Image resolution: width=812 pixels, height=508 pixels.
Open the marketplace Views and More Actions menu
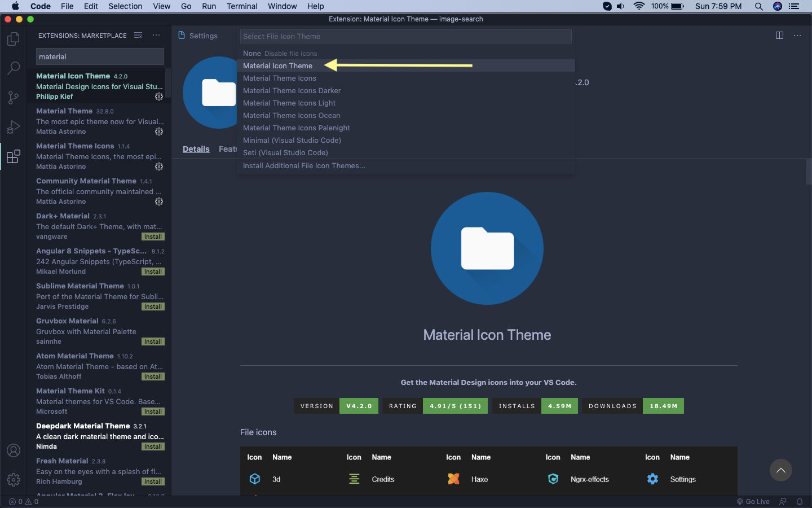[x=156, y=35]
